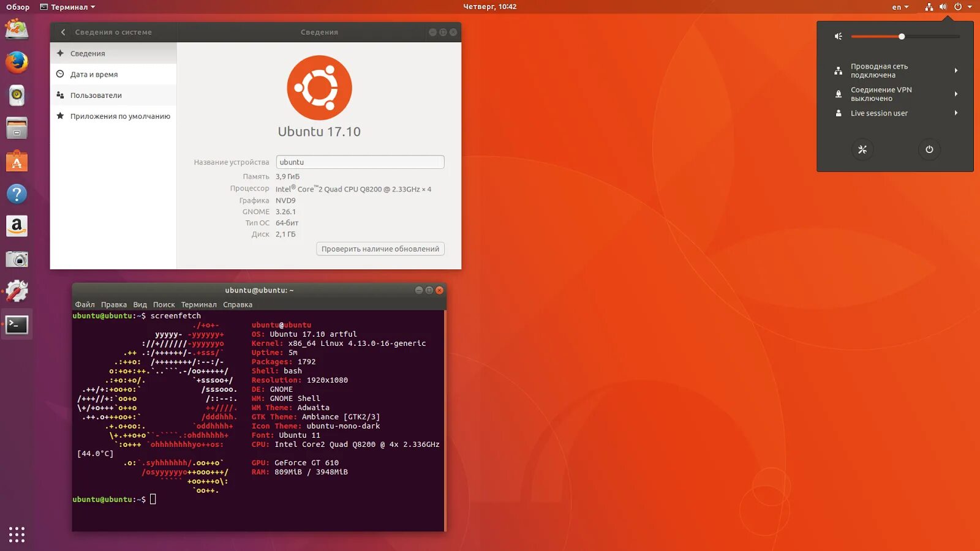This screenshot has width=980, height=551.
Task: Click the Packages: 1792 line
Action: (284, 362)
